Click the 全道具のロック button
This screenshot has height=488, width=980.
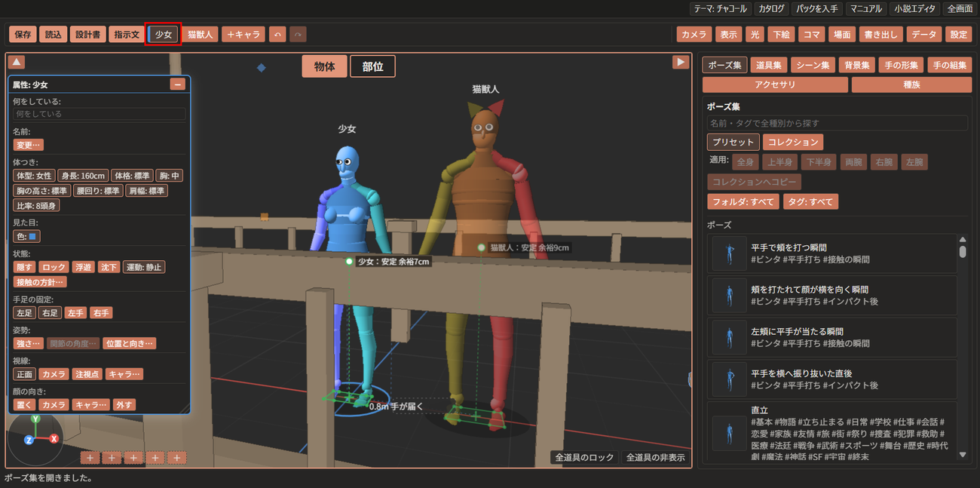[x=584, y=457]
